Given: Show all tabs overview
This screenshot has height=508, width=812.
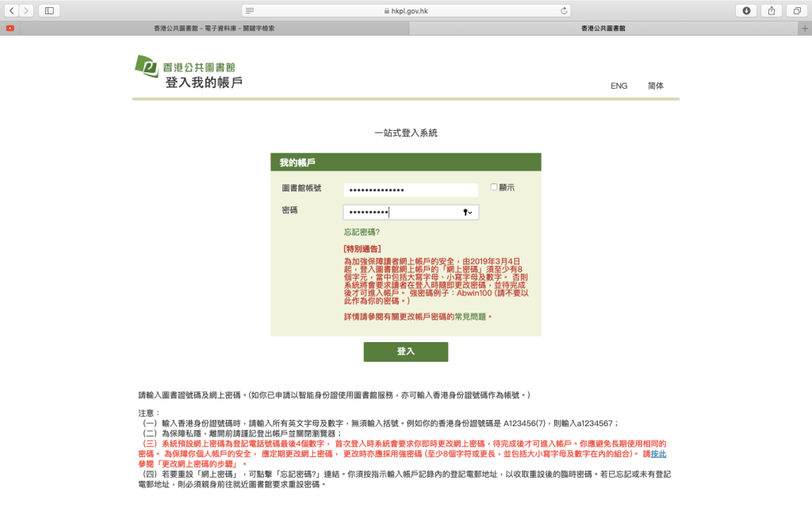Looking at the screenshot, I should tap(795, 10).
